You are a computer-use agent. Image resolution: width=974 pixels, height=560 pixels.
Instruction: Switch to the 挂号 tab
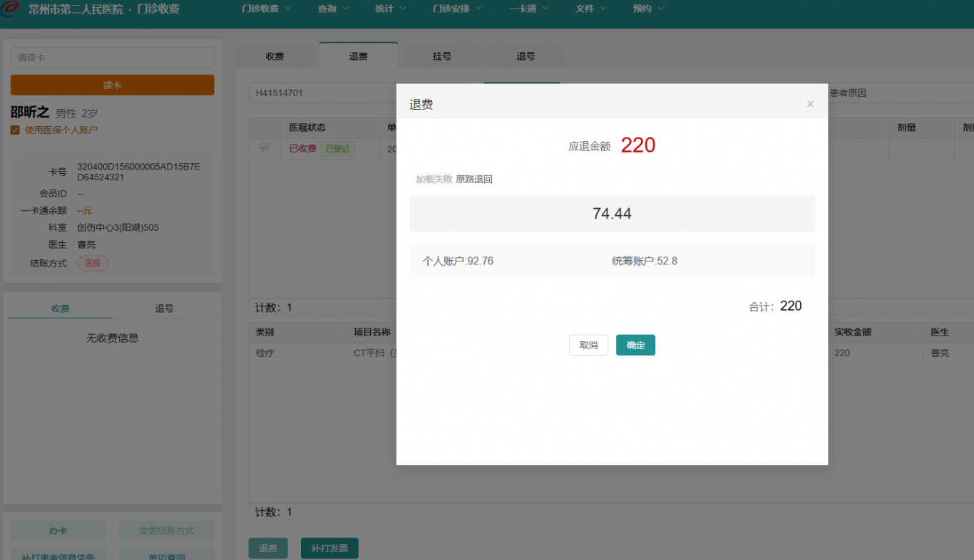pyautogui.click(x=442, y=56)
